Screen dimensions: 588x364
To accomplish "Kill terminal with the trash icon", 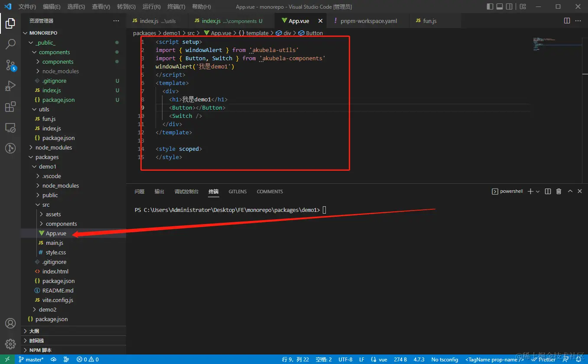I will (559, 191).
